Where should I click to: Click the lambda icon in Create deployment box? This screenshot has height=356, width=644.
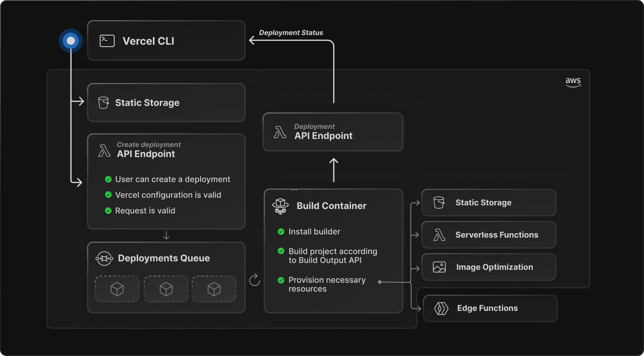coord(104,151)
